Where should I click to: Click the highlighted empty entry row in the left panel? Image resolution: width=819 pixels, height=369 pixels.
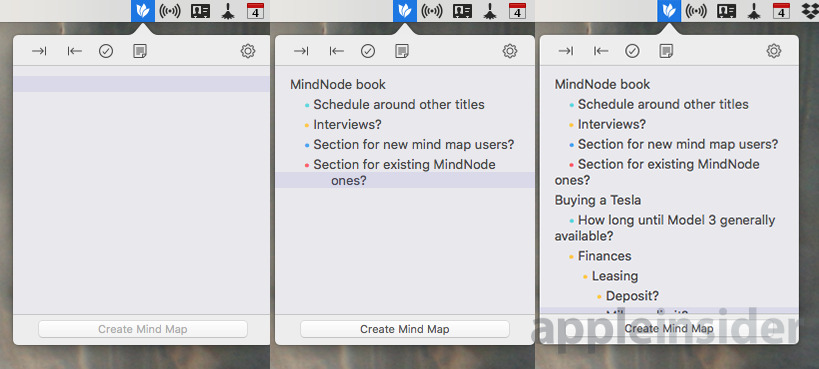pos(142,84)
